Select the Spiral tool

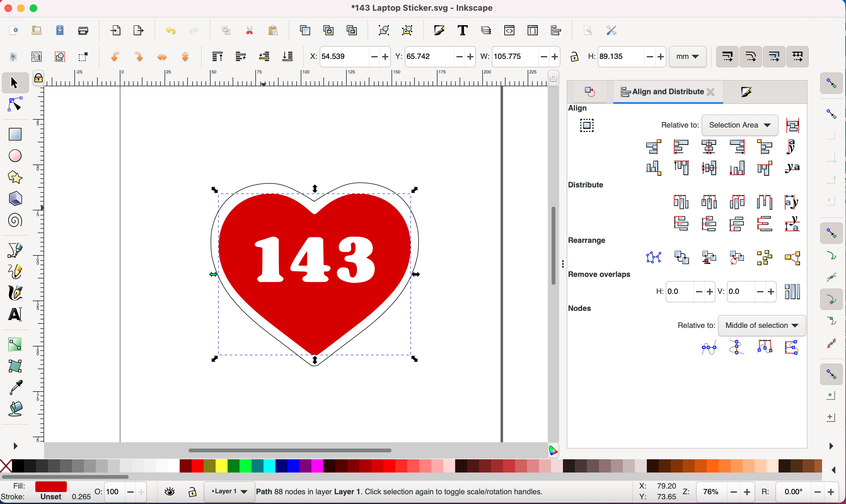click(15, 220)
